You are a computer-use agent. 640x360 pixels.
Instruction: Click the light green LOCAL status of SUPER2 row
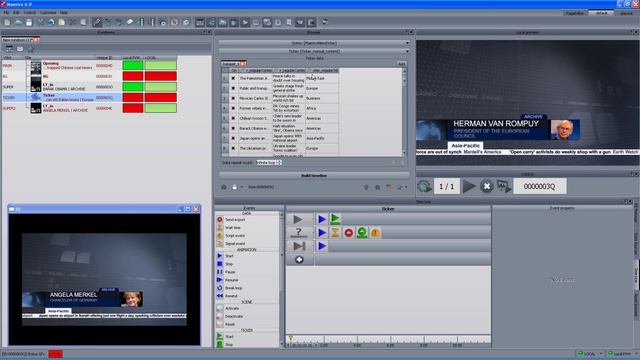[x=160, y=108]
